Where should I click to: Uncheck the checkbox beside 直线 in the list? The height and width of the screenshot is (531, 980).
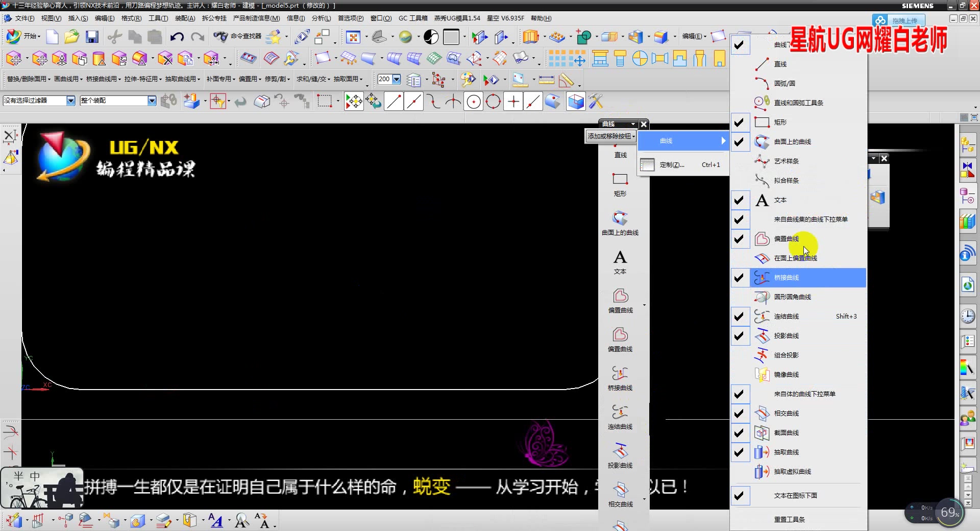click(x=739, y=63)
